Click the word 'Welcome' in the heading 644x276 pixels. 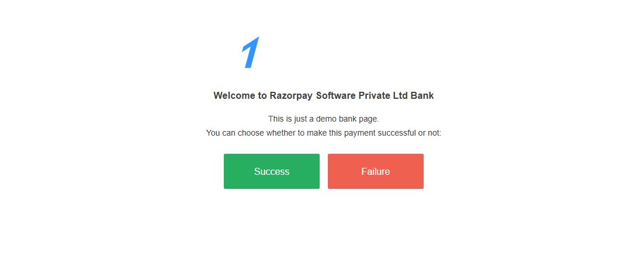tap(234, 95)
